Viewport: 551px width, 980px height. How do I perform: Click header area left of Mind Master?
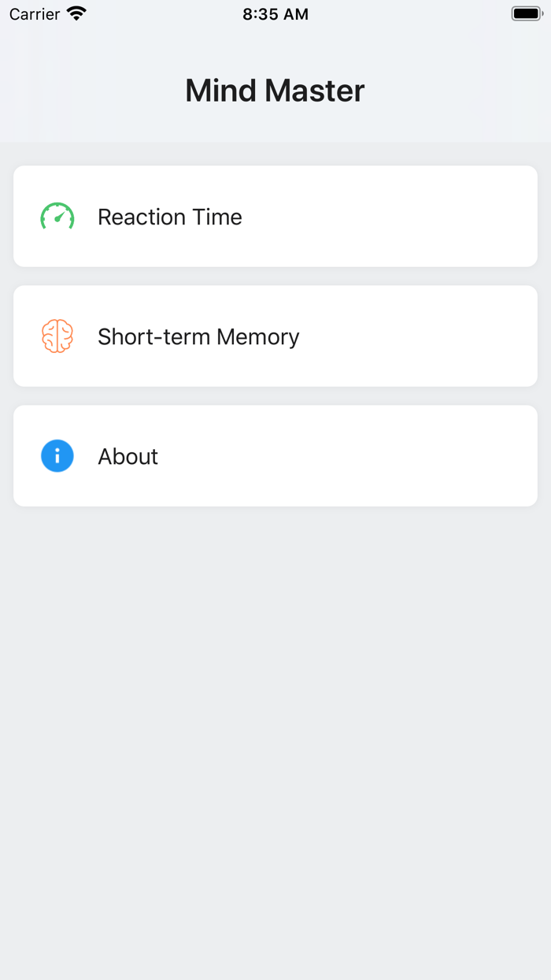click(87, 91)
